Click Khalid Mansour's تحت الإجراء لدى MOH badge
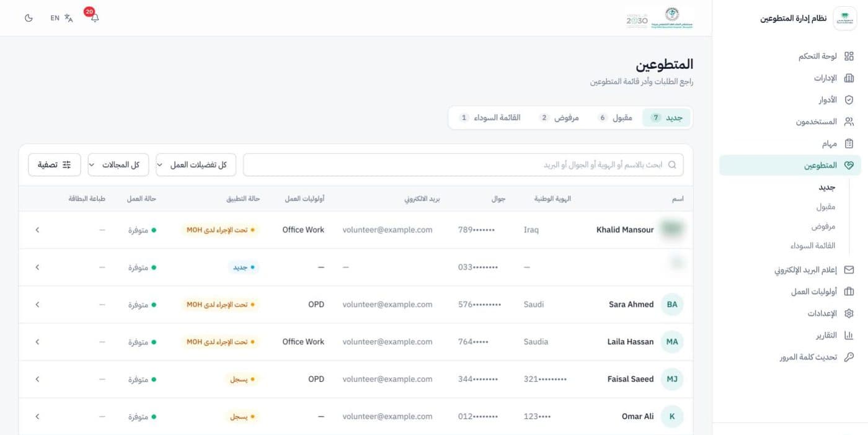868x435 pixels. point(221,230)
